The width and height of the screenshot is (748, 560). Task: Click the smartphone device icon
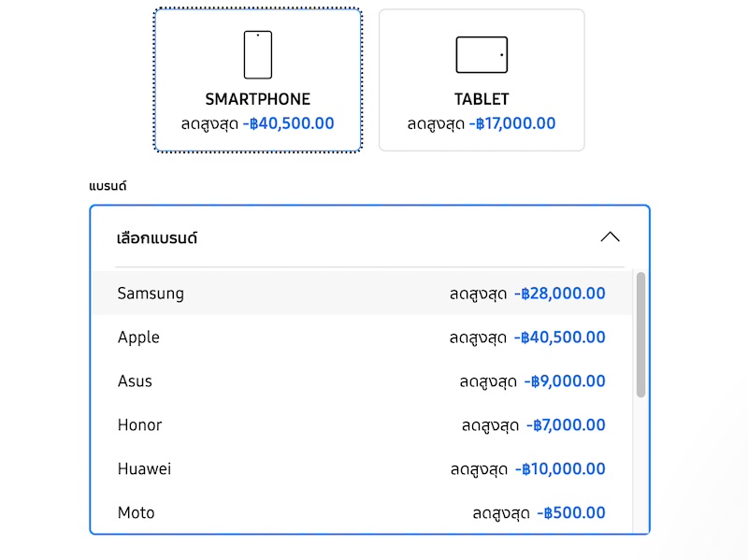point(258,55)
